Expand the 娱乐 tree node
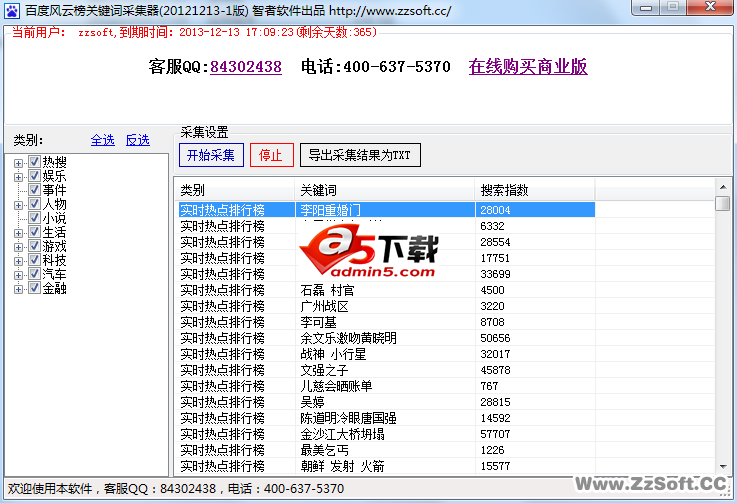This screenshot has height=503, width=737. [18, 177]
